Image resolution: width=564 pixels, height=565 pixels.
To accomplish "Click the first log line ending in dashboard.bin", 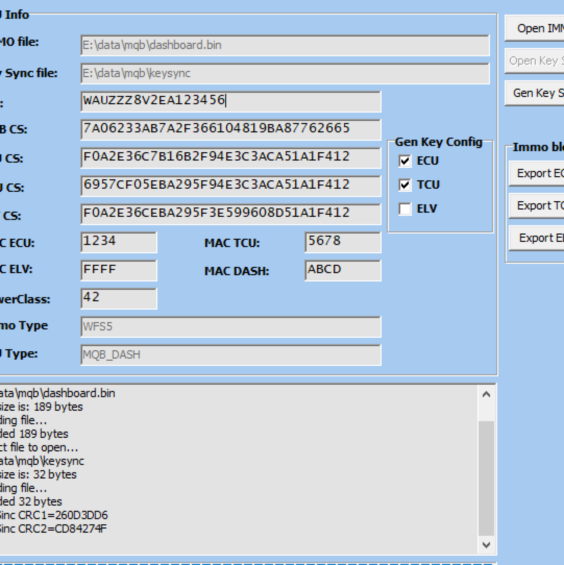I will 58,393.
